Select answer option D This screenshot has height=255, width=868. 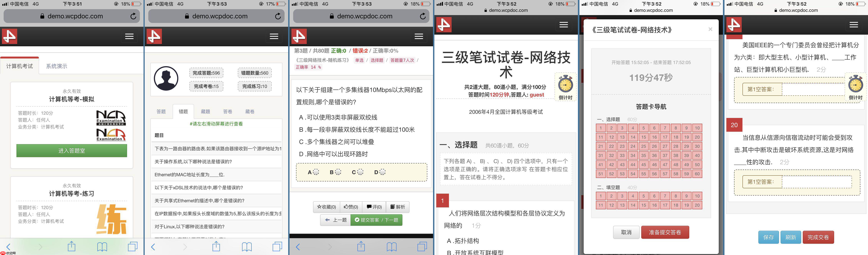[384, 172]
